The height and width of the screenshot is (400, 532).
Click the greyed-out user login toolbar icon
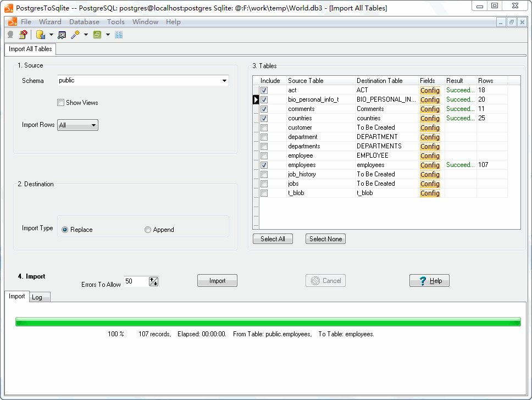point(10,35)
